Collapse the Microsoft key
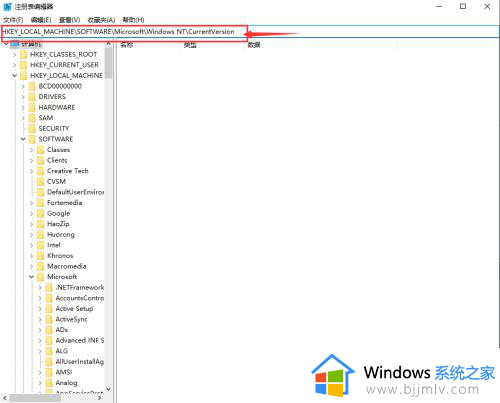 click(31, 277)
